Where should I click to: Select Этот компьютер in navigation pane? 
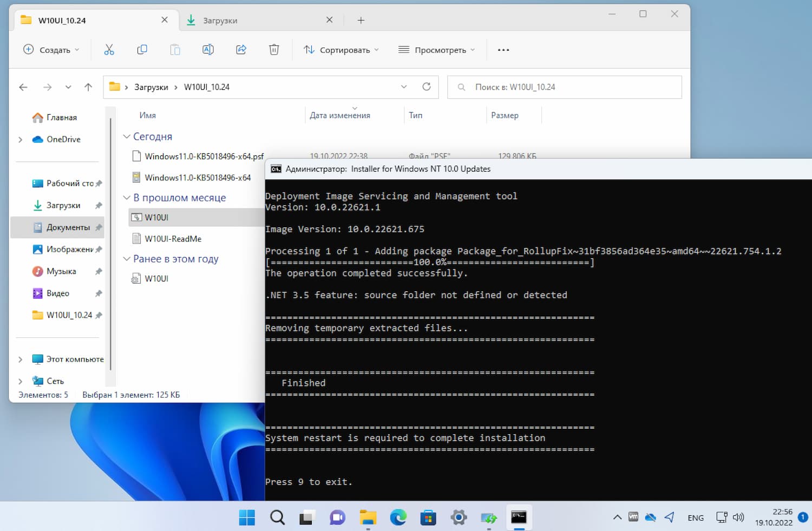[68, 359]
